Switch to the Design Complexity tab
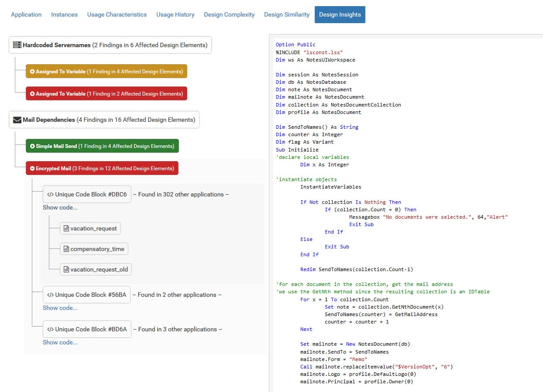This screenshot has height=392, width=543. point(229,14)
